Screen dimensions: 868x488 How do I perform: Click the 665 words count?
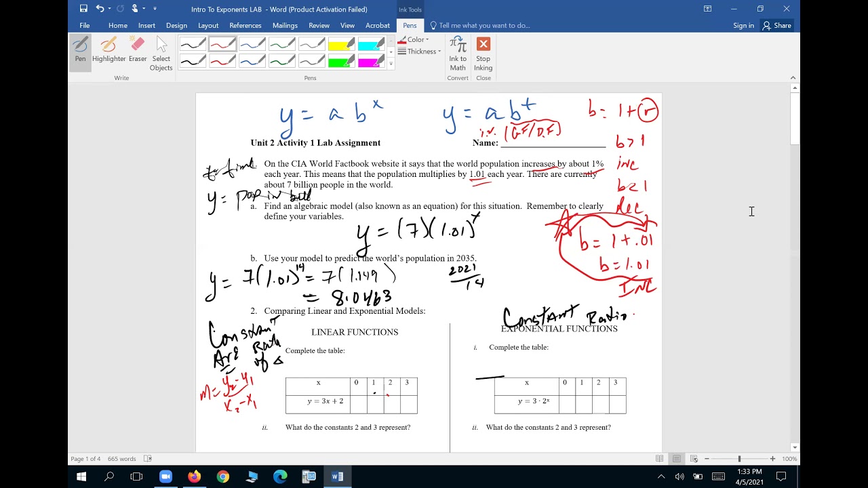(121, 459)
